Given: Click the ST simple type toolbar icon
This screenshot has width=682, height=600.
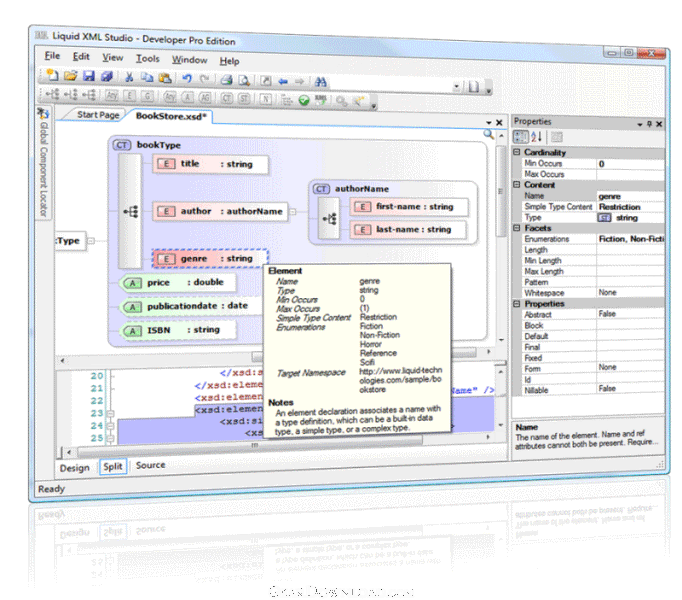Looking at the screenshot, I should point(244,98).
